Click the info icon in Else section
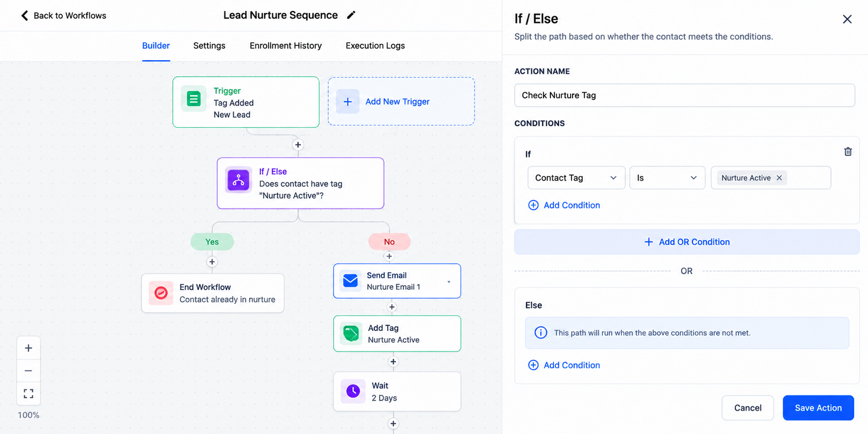 pos(541,333)
